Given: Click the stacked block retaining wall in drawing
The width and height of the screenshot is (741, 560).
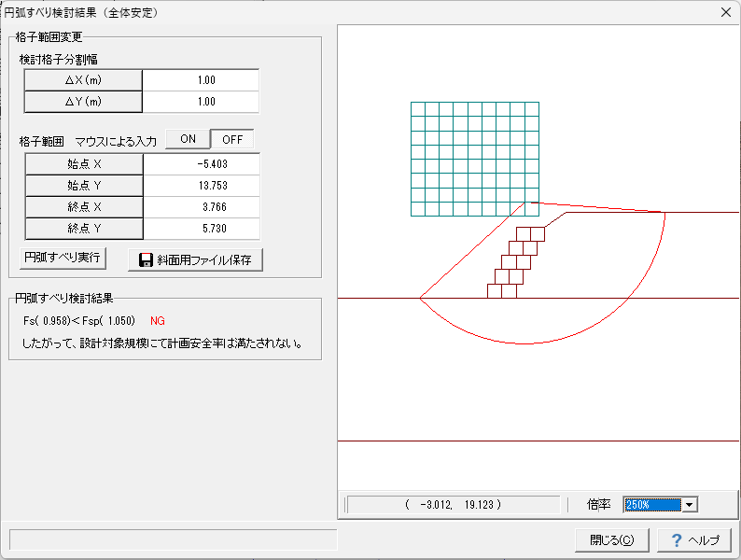Looking at the screenshot, I should [516, 262].
